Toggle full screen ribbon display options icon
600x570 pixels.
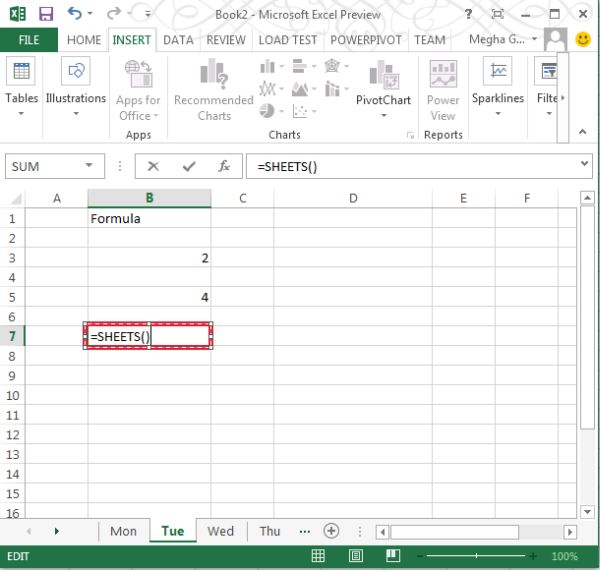497,14
